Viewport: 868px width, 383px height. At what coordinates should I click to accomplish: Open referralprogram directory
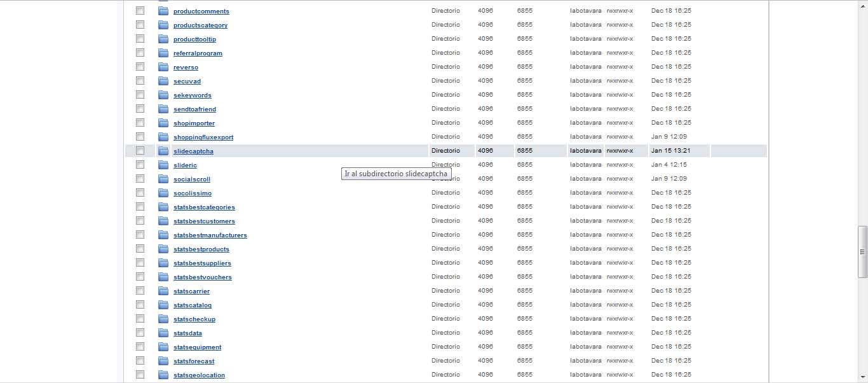(198, 53)
